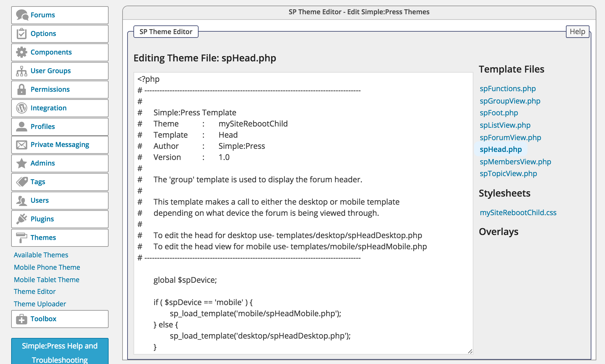605x364 pixels.
Task: Go to Mobile Tablet Theme
Action: coord(47,280)
